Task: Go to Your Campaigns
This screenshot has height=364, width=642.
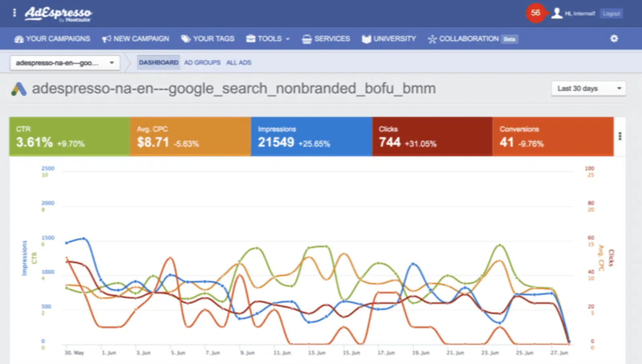Action: (52, 39)
